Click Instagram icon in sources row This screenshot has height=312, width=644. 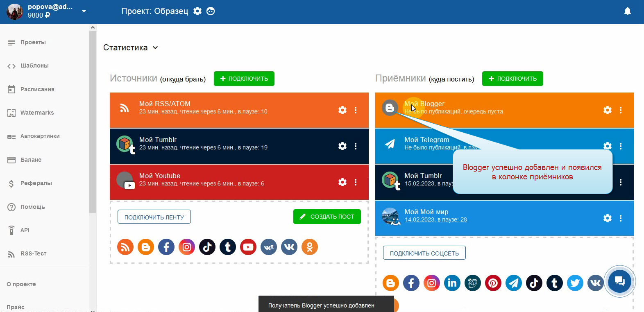pyautogui.click(x=187, y=247)
